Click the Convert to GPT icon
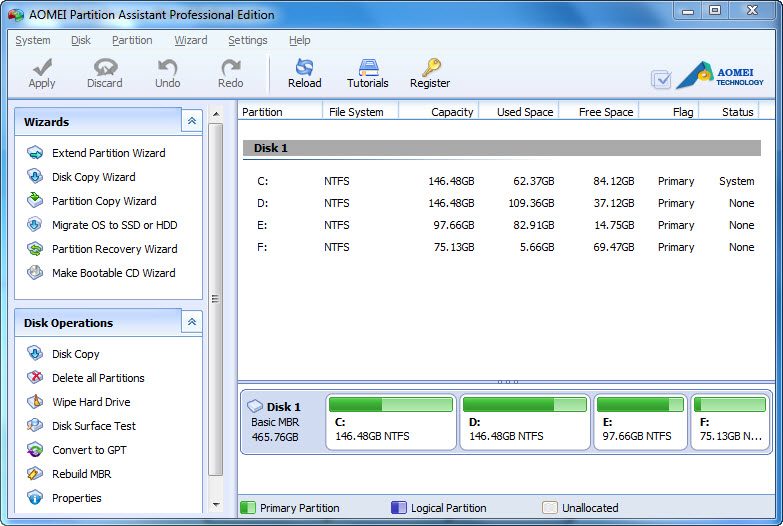 tap(35, 449)
